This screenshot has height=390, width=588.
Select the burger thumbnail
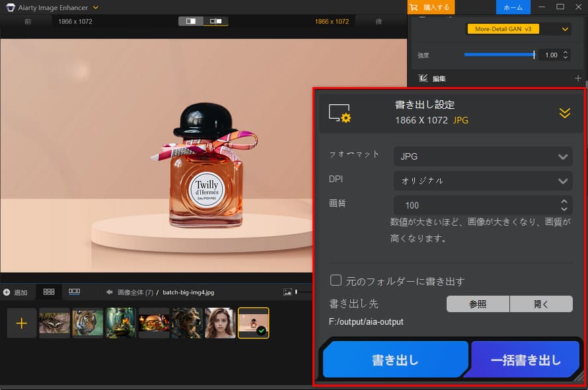click(x=154, y=323)
